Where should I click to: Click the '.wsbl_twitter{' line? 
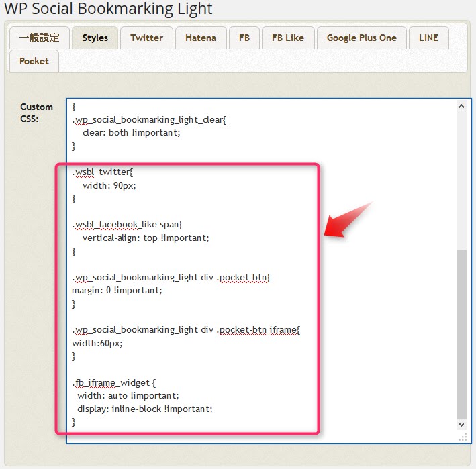click(103, 172)
